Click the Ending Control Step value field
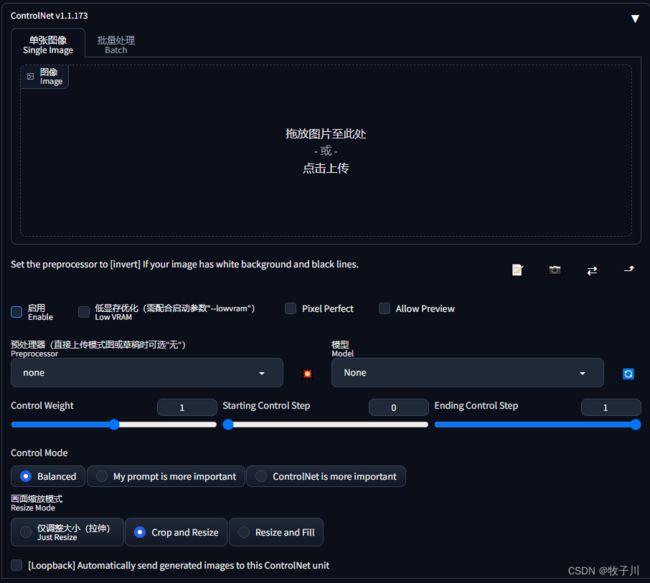 (x=611, y=407)
